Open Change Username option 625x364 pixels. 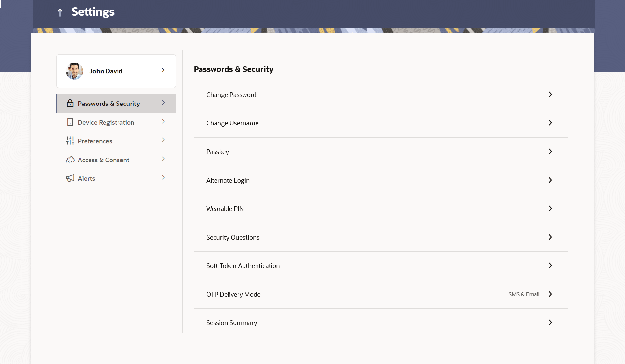point(232,123)
